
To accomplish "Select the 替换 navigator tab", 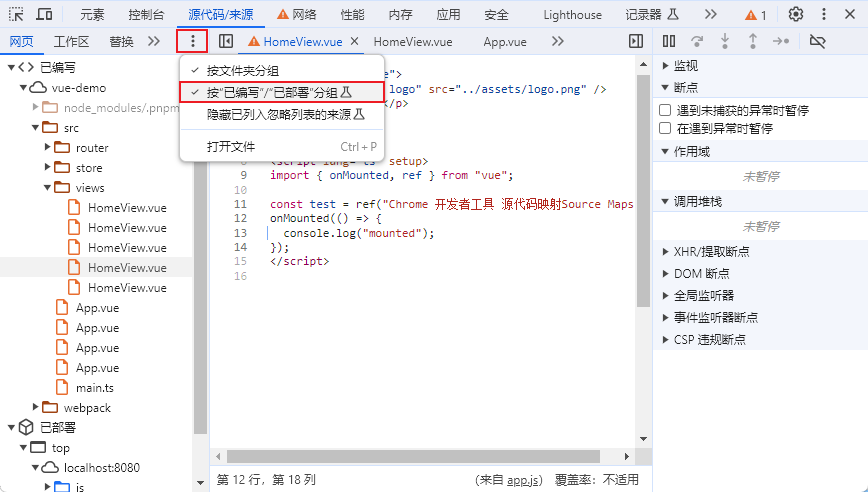I will pyautogui.click(x=121, y=42).
